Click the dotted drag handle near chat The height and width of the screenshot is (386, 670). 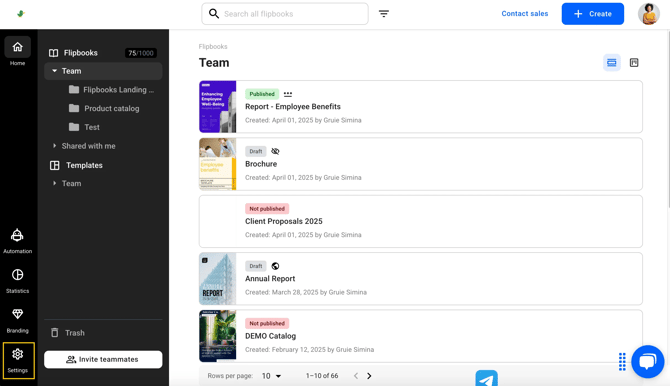click(x=622, y=362)
